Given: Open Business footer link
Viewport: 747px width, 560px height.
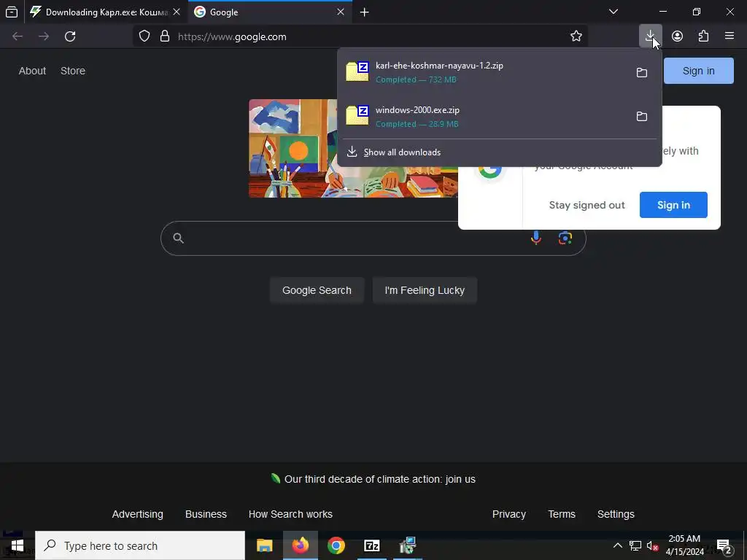Looking at the screenshot, I should click(x=206, y=514).
